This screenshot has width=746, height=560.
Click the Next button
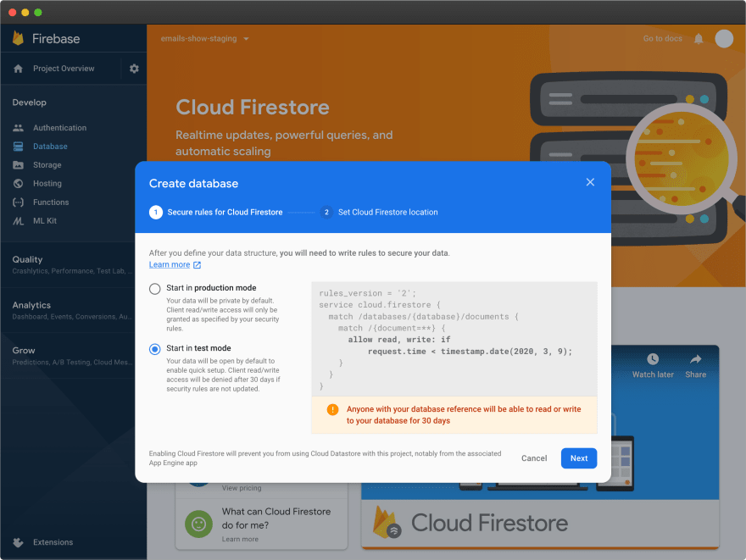[x=578, y=458]
